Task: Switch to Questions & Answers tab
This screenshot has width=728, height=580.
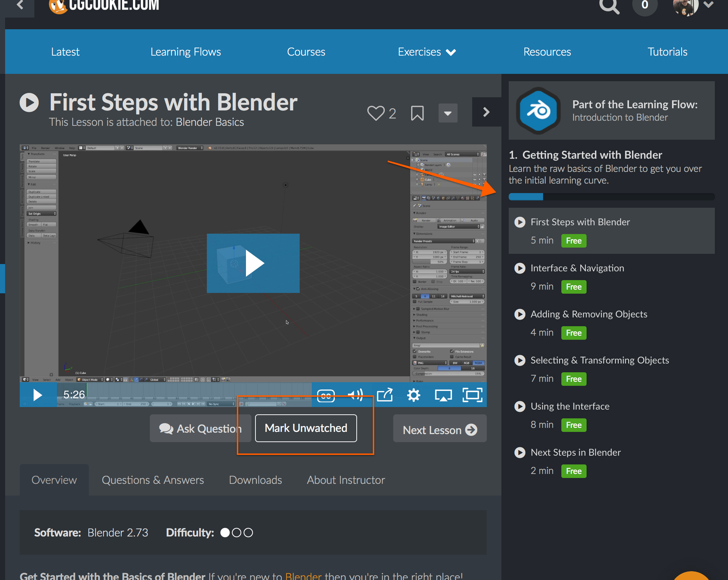Action: [153, 480]
